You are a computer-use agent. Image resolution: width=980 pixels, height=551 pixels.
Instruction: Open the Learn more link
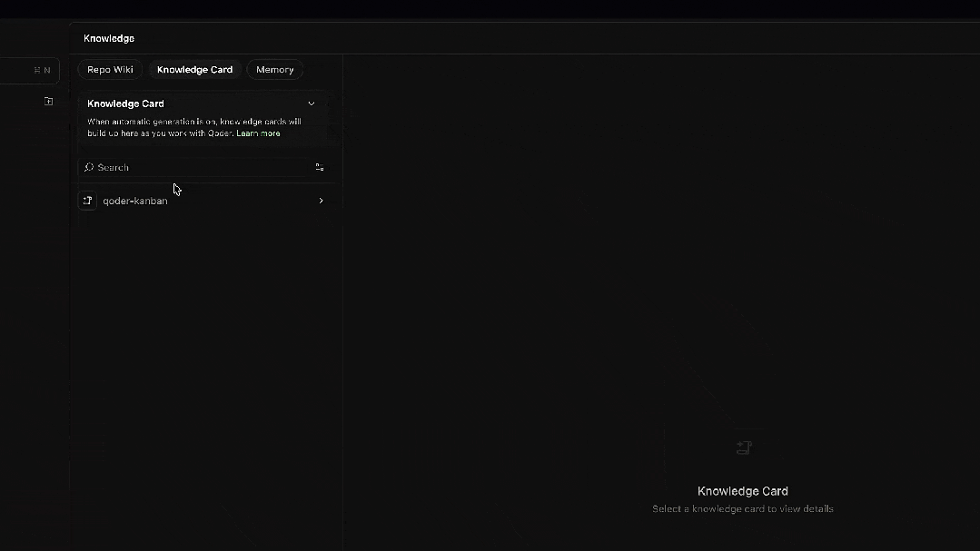[x=258, y=133]
